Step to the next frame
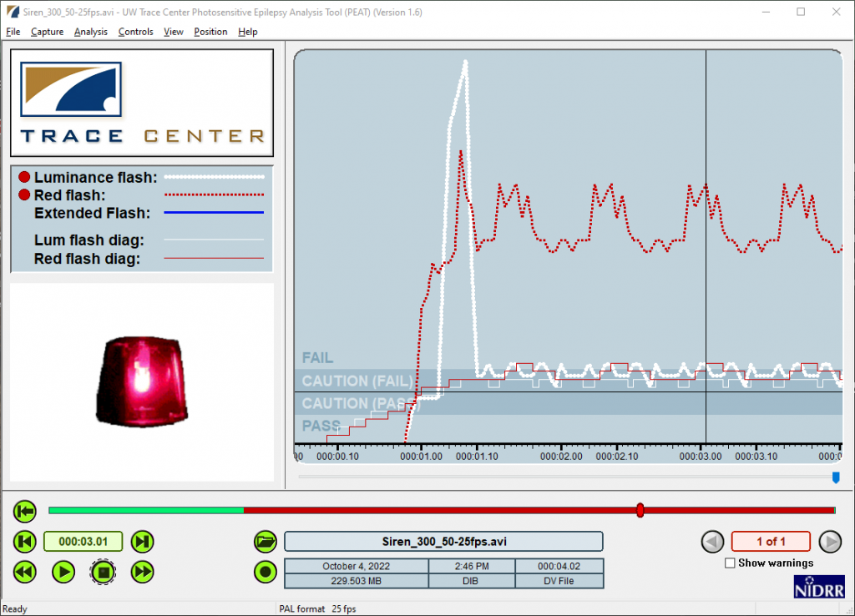This screenshot has height=616, width=855. [143, 542]
